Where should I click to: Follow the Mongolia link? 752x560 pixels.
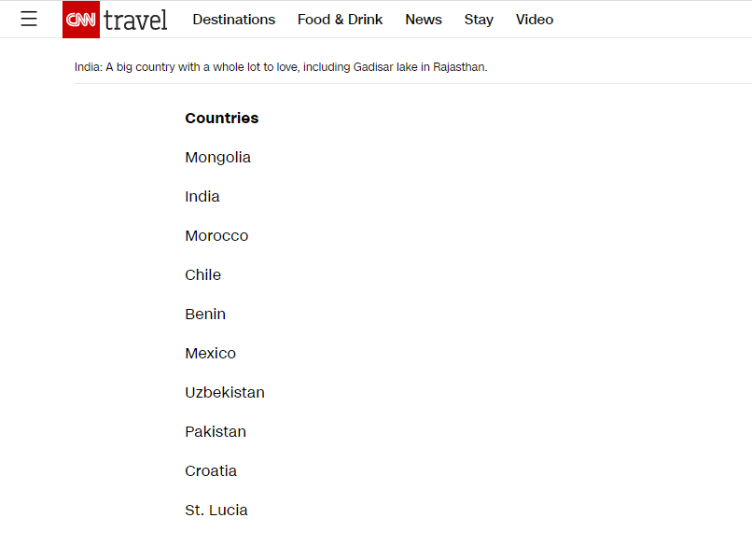(217, 158)
